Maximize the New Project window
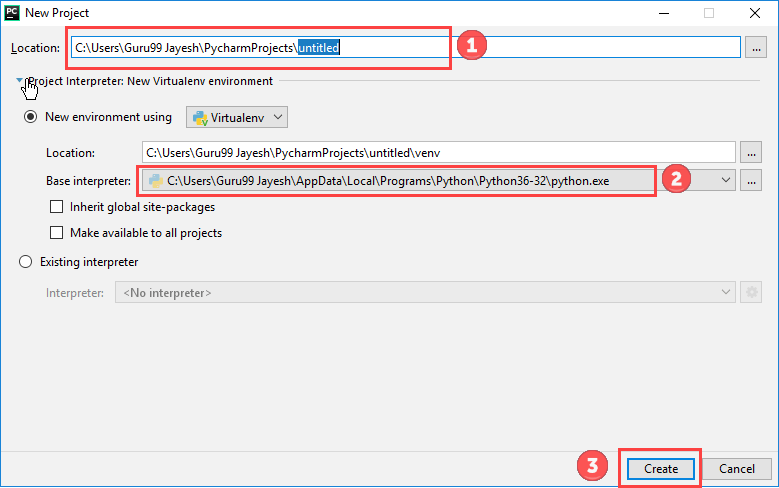 (709, 13)
